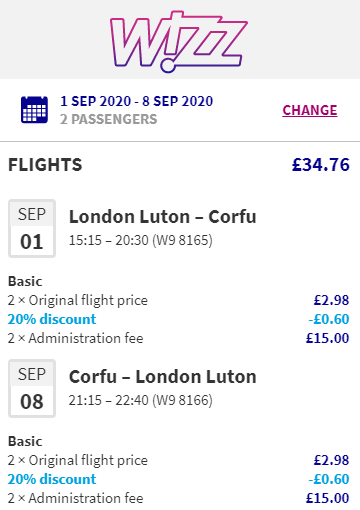This screenshot has height=510, width=360.
Task: Click the return 20% discount label
Action: [x=52, y=479]
